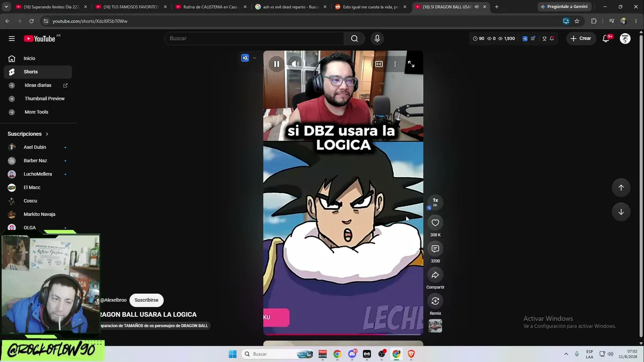Screen dimensions: 644x362
Task: Open the Chrome extensions puzzle icon
Action: [x=594, y=21]
